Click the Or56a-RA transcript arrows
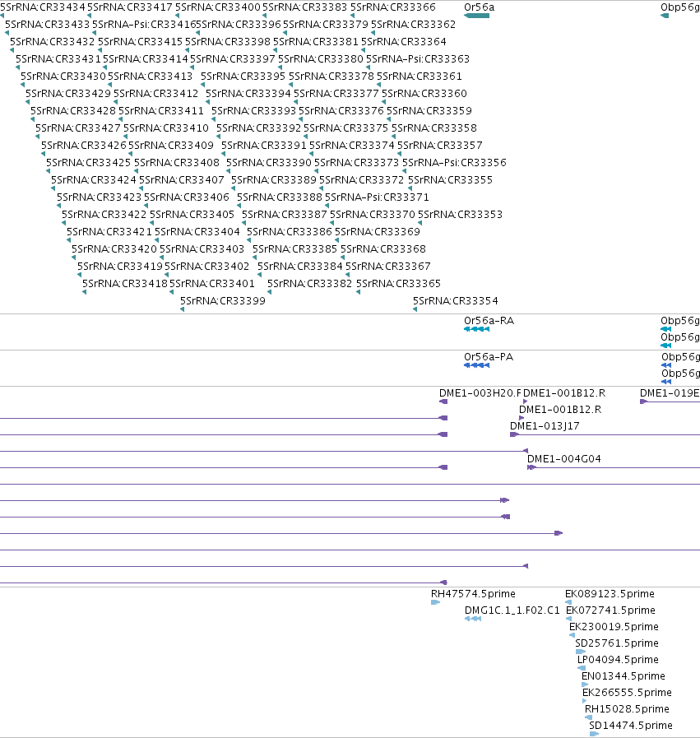This screenshot has width=700, height=738. coord(476,329)
